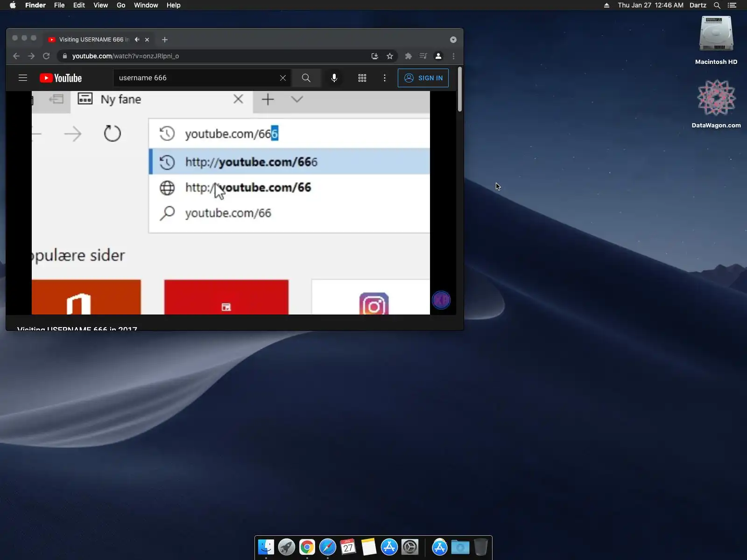The height and width of the screenshot is (560, 747).
Task: Open Notes from the Dock
Action: coord(369,547)
